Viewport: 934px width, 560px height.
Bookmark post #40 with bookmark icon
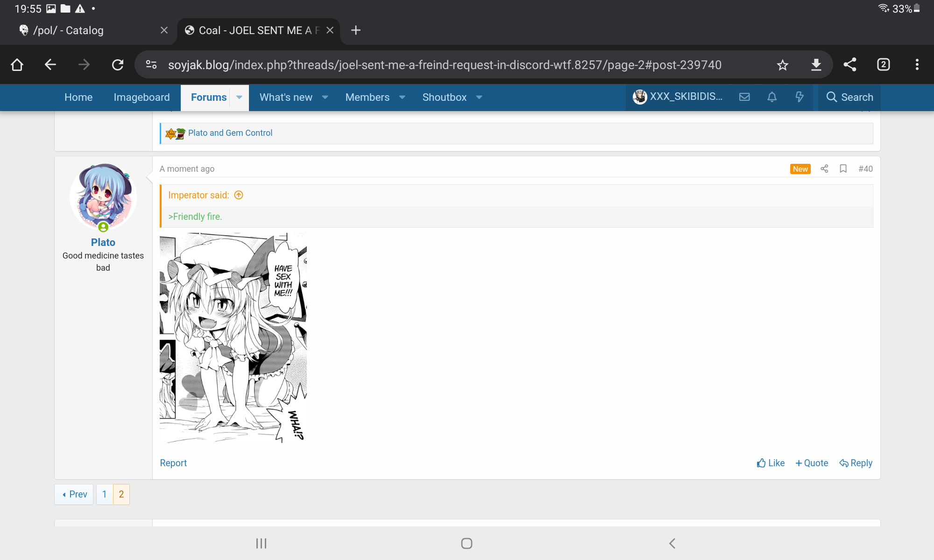tap(843, 169)
